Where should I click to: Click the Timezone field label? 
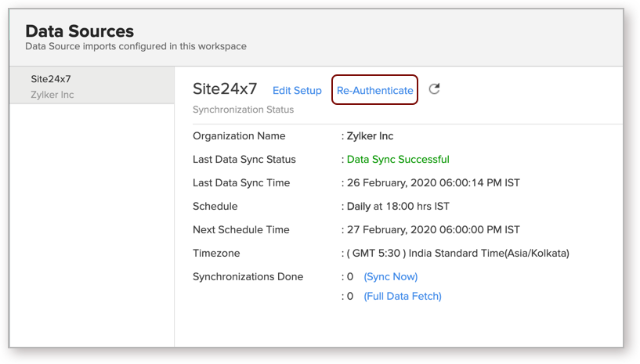[216, 254]
